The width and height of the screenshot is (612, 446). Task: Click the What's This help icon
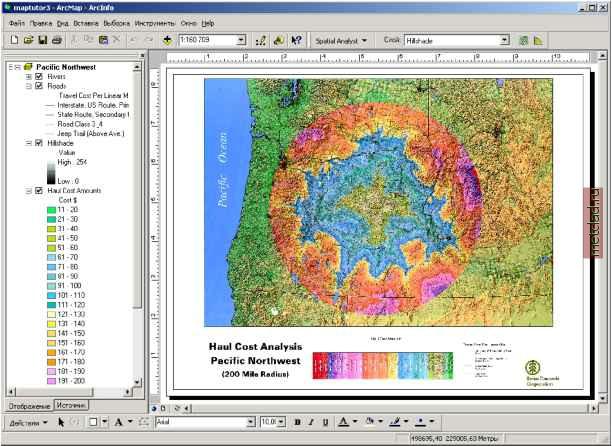point(297,40)
